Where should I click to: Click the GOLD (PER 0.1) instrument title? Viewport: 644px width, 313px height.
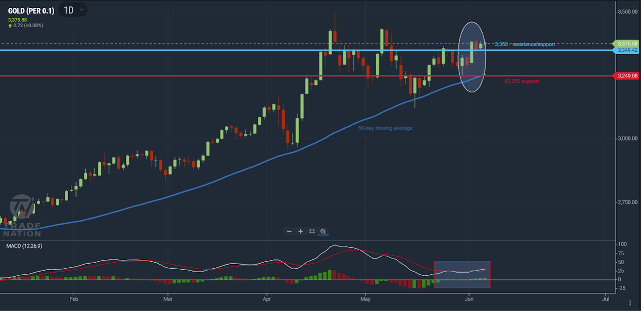tap(31, 11)
